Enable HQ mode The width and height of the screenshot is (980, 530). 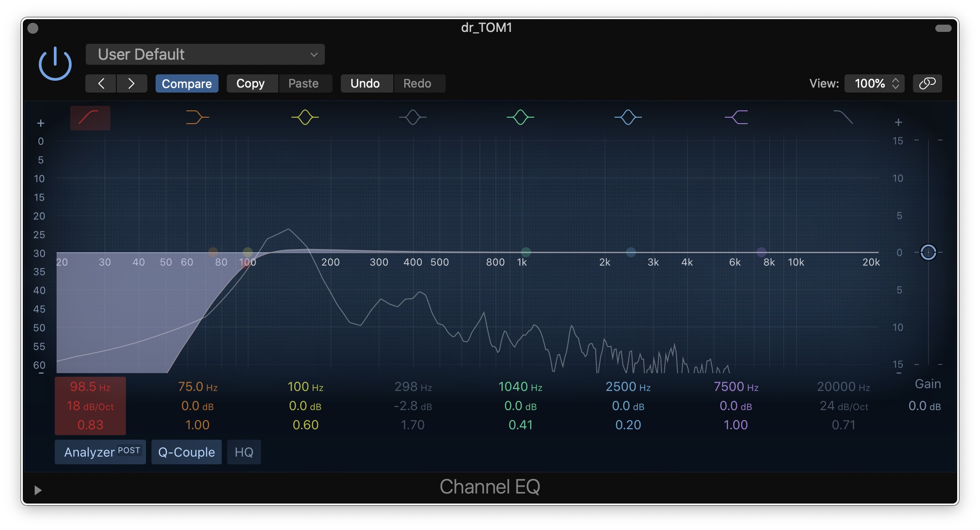[244, 452]
